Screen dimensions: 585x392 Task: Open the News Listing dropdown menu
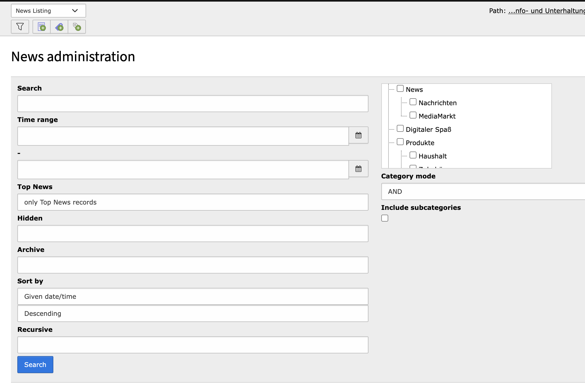(x=48, y=10)
